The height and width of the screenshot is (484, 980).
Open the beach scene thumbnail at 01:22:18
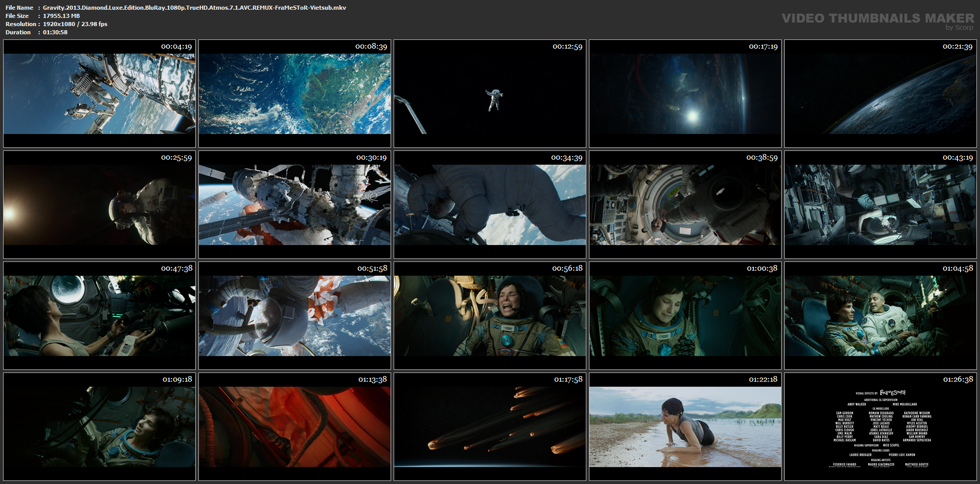click(685, 427)
